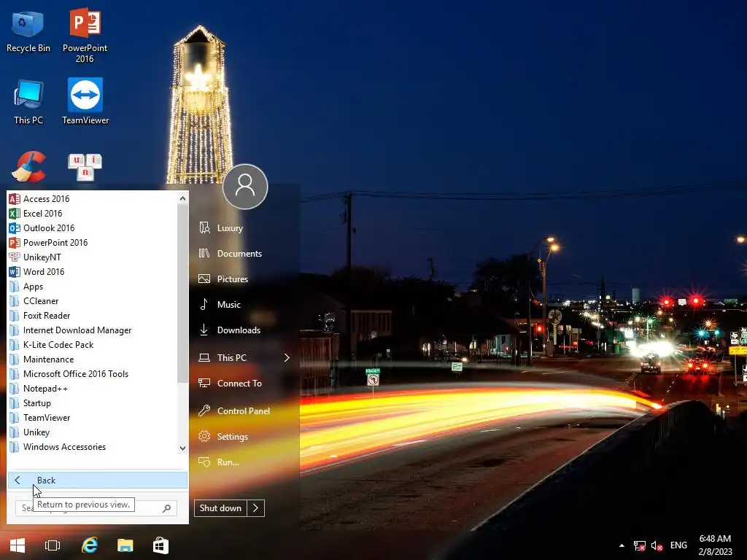Launch TeamViewer desktop shortcut
This screenshot has width=747, height=560.
pyautogui.click(x=85, y=102)
